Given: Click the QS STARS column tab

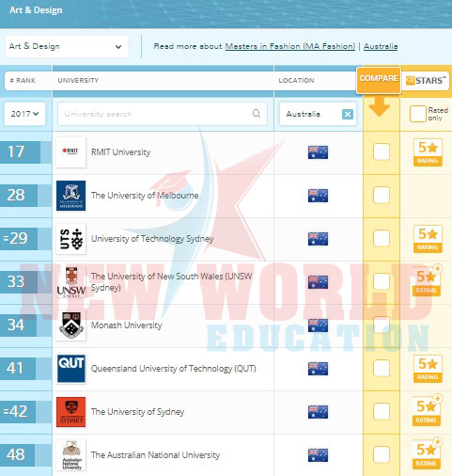Looking at the screenshot, I should click(x=426, y=81).
